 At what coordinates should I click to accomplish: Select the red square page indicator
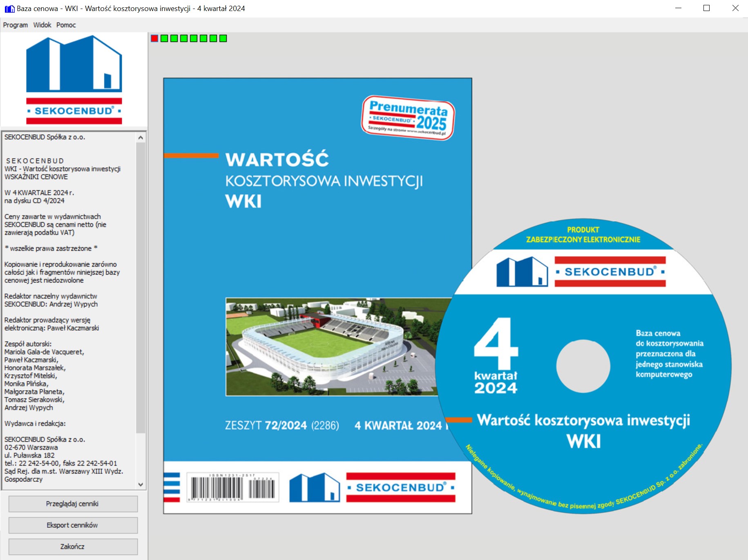coord(154,38)
